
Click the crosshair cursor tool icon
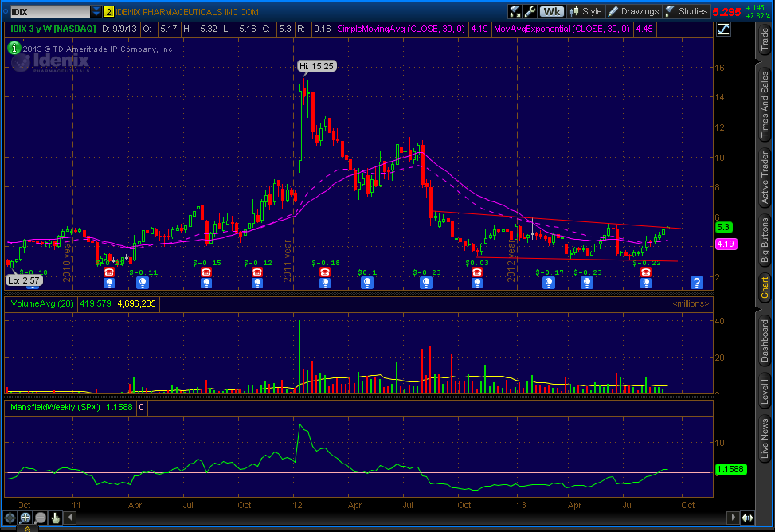tap(11, 516)
